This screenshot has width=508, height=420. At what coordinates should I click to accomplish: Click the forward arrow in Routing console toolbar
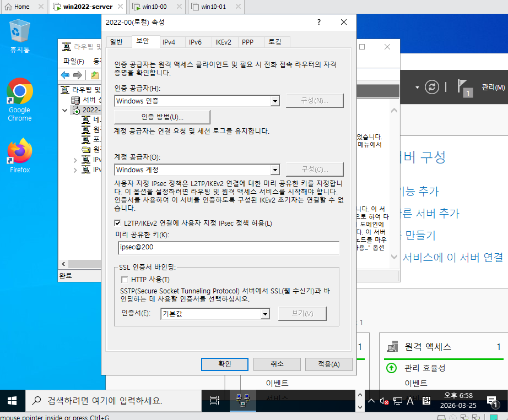coord(78,75)
